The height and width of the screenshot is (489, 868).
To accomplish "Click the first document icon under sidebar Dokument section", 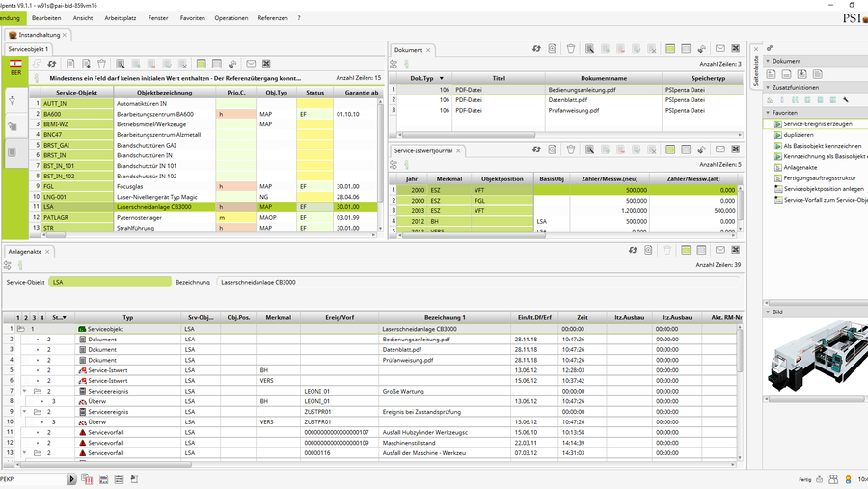I will pos(772,73).
